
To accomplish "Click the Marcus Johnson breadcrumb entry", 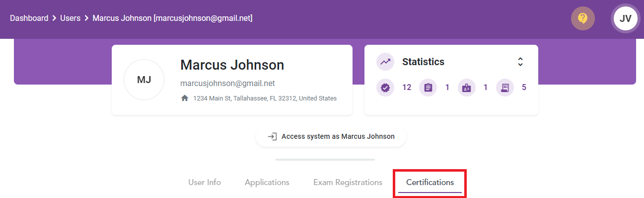I will click(172, 18).
